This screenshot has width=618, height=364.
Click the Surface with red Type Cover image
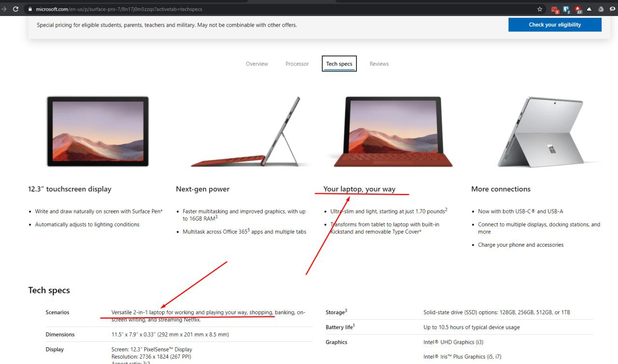[x=393, y=131]
